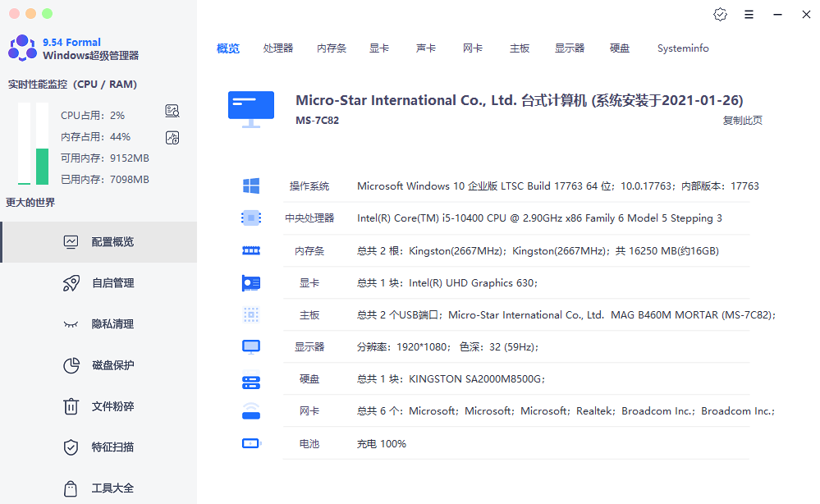Viewport: 820px width, 504px height.
Task: Click the closed-eye icon for 隐私清理
Action: click(x=71, y=324)
